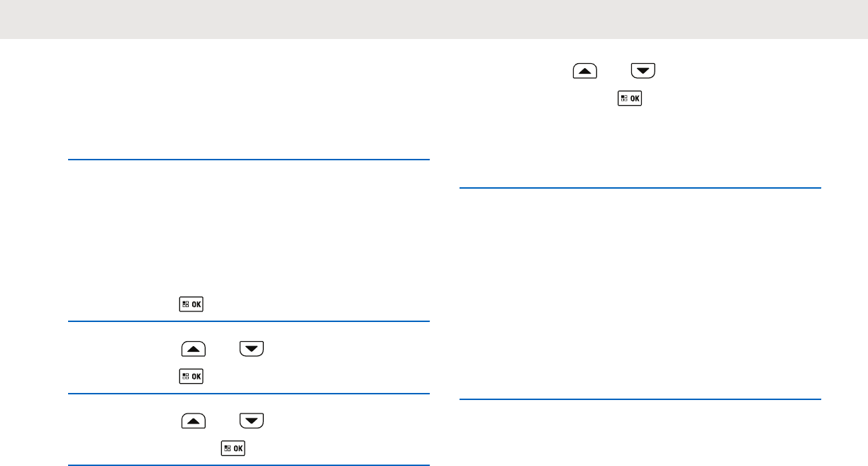Click the blank area between the right column dividers
868x466 pixels.
(640, 294)
